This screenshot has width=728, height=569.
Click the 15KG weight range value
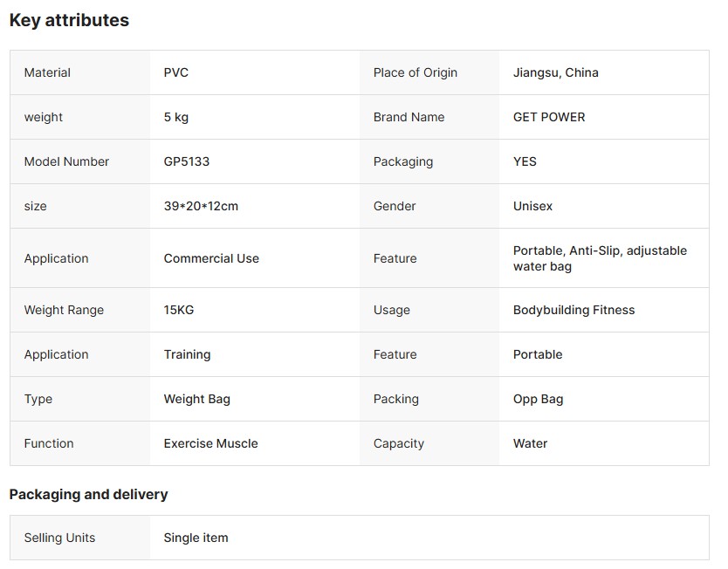[179, 310]
